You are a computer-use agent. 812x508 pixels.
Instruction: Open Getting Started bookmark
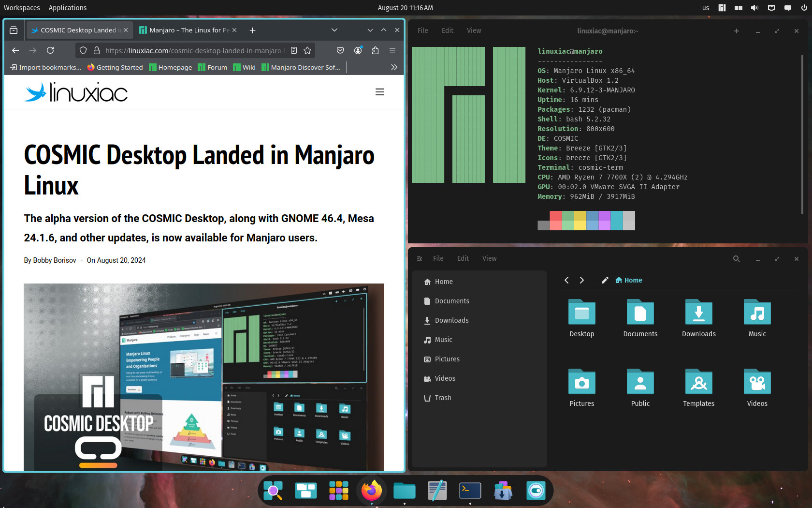(x=115, y=67)
